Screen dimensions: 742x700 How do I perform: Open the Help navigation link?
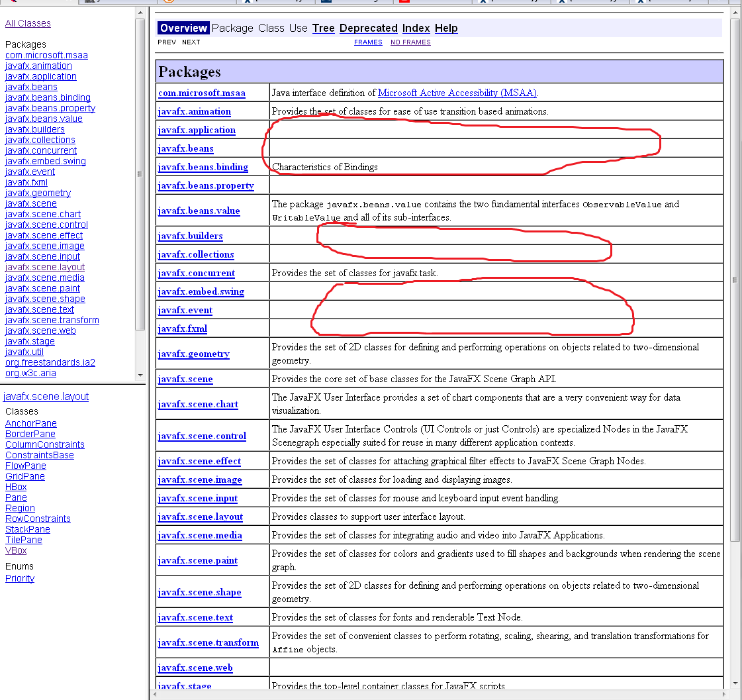(x=446, y=28)
